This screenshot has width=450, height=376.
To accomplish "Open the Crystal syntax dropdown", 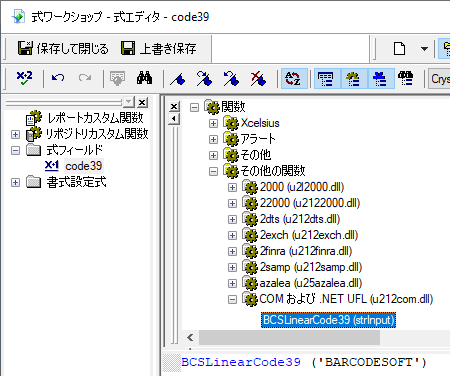I will click(x=439, y=79).
